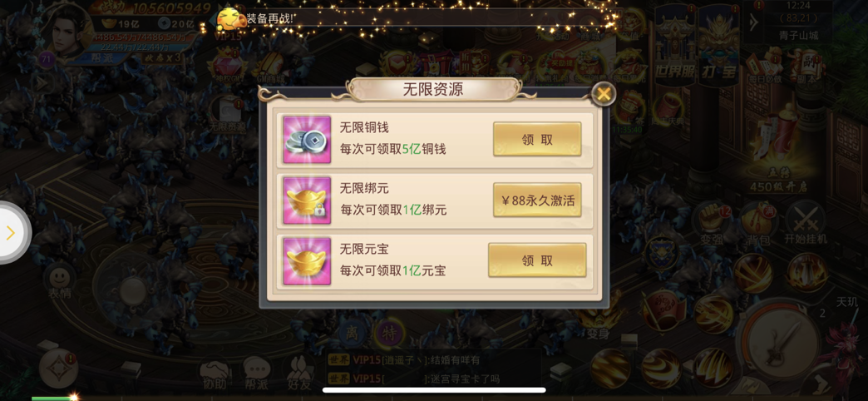Tap the 变强 power-up fist icon
Viewport: 868px width, 401px height.
point(712,223)
